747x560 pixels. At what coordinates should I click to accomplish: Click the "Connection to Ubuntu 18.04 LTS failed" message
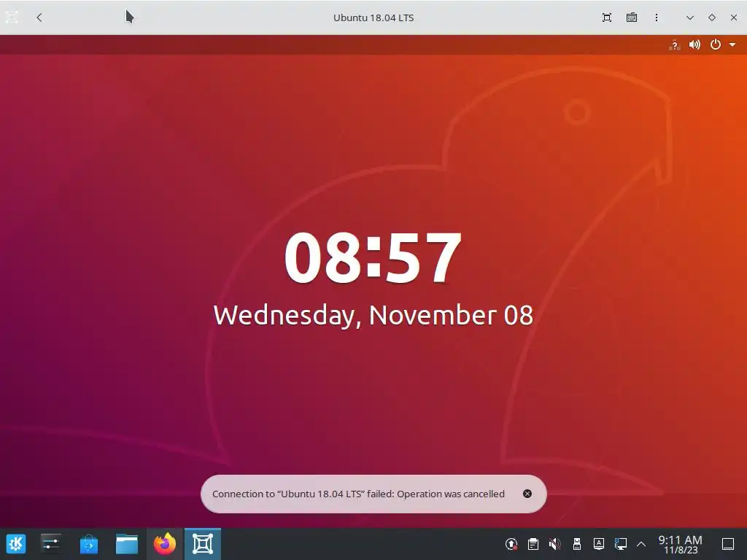tap(358, 494)
